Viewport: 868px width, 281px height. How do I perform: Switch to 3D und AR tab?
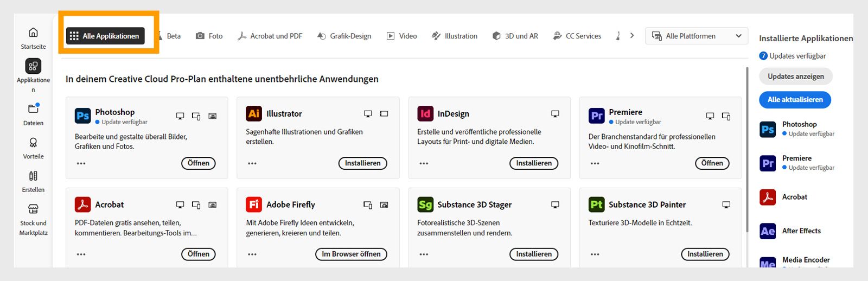coord(515,36)
